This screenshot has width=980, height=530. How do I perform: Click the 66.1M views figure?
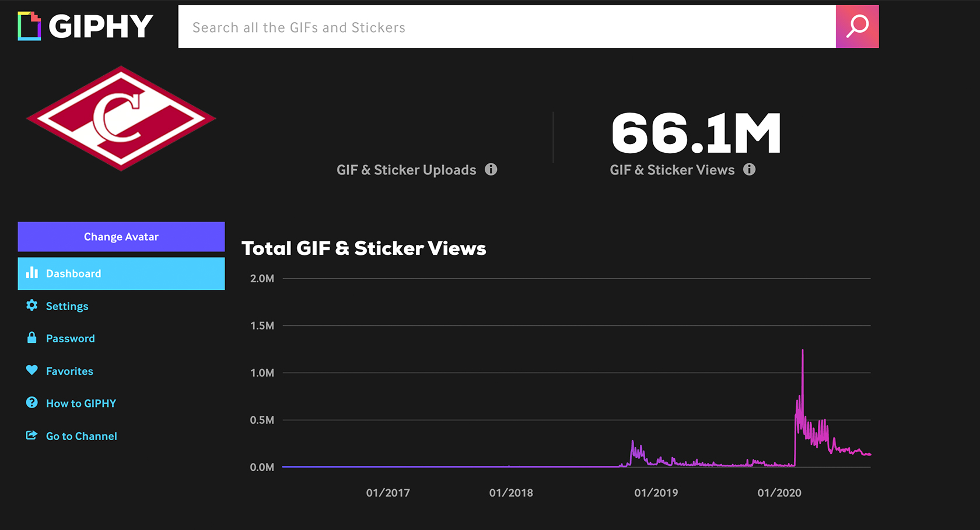click(696, 134)
